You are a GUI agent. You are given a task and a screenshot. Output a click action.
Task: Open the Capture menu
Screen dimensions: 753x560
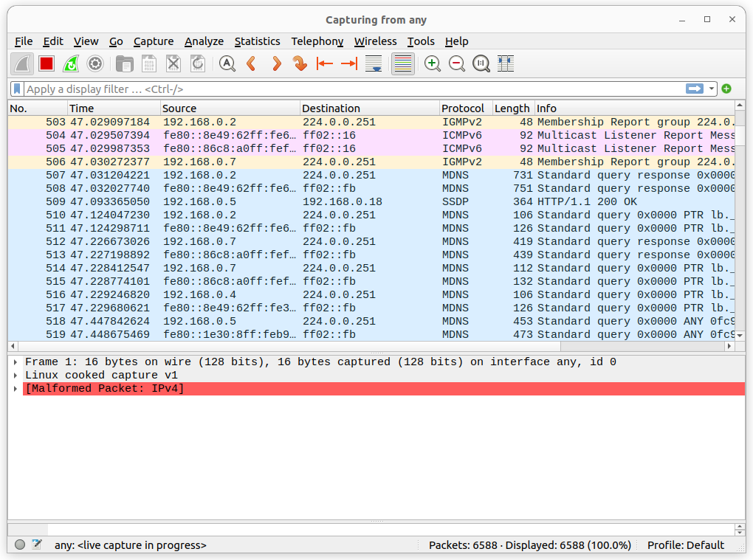pos(154,41)
